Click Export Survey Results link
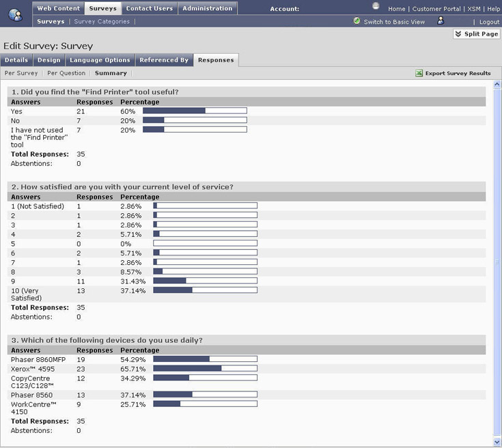This screenshot has height=448, width=502. coord(458,73)
